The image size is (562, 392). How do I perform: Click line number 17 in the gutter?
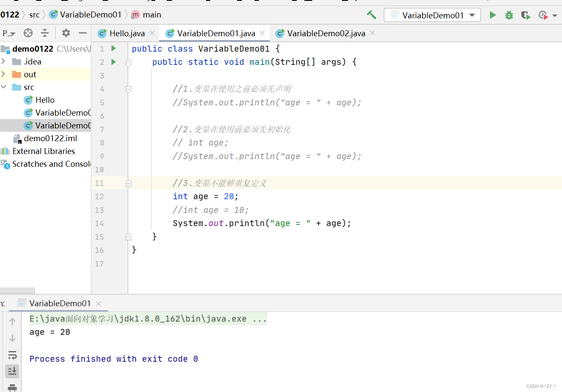[99, 264]
